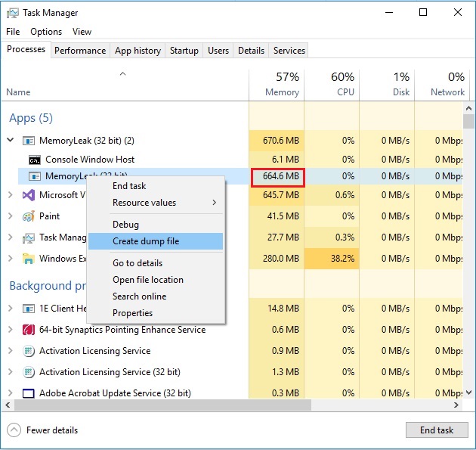Select Go to details menu entry
The width and height of the screenshot is (476, 450).
click(156, 263)
